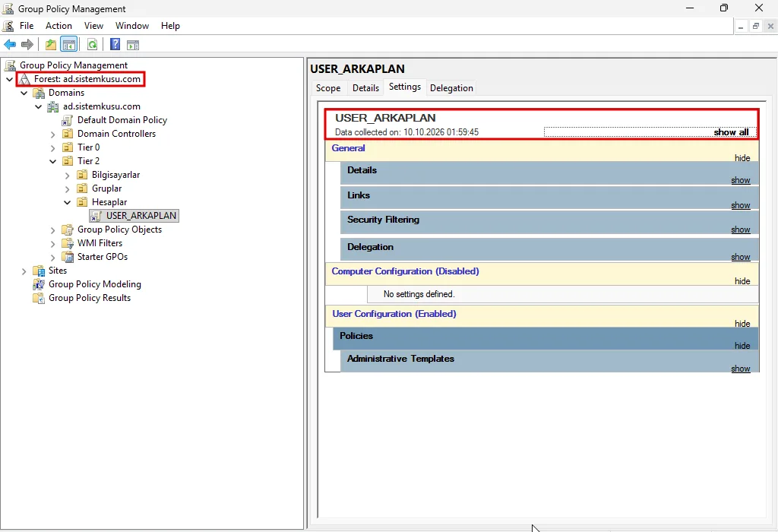Click the Domain Controllers OU icon
Viewport: 778px width, 532px height.
coord(68,134)
